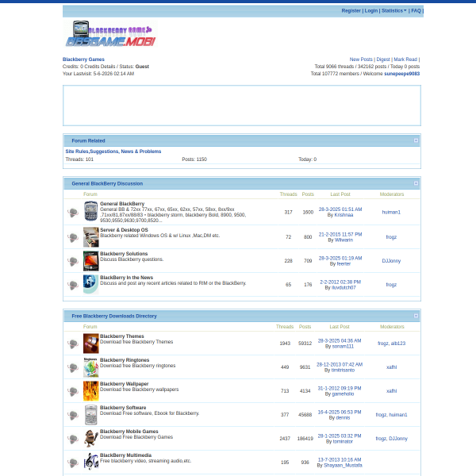Open BlackBerry Multimedia forum title
Screen dimensions: 476x476
[125, 455]
